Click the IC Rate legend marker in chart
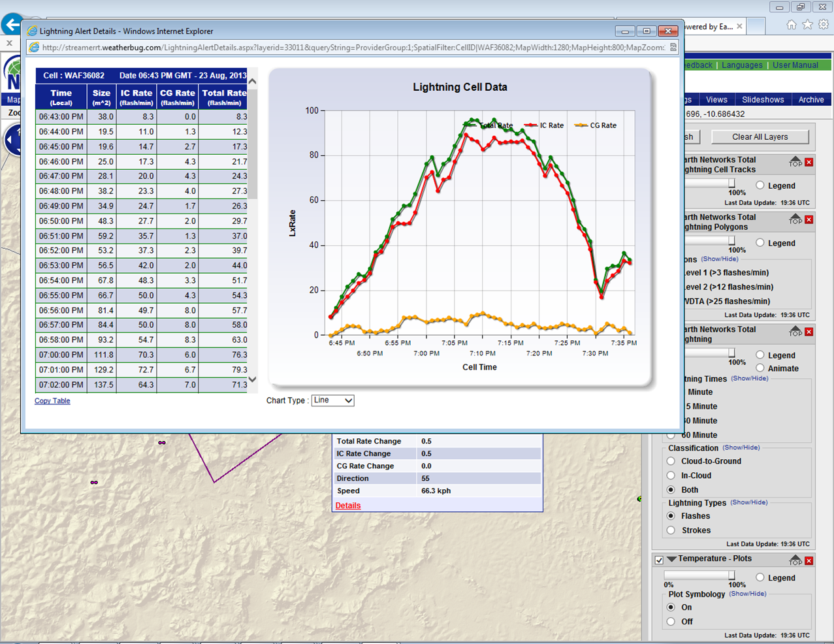Image resolution: width=834 pixels, height=644 pixels. [x=530, y=125]
